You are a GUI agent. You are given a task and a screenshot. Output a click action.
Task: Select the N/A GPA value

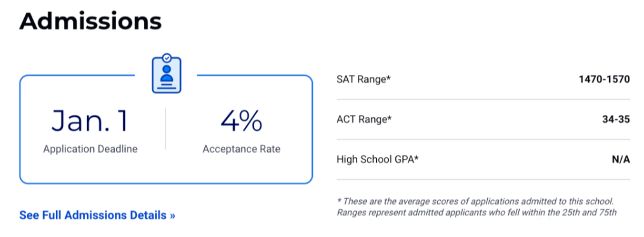point(621,159)
